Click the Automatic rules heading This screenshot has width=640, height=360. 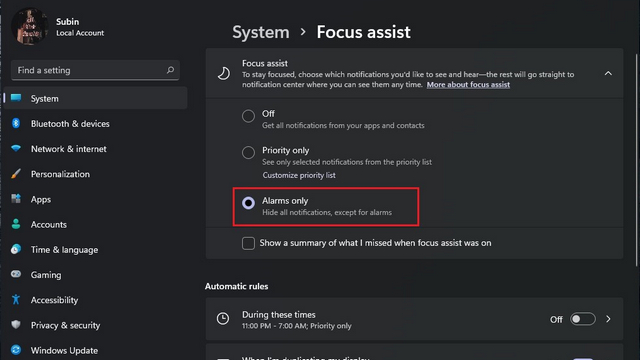(236, 287)
